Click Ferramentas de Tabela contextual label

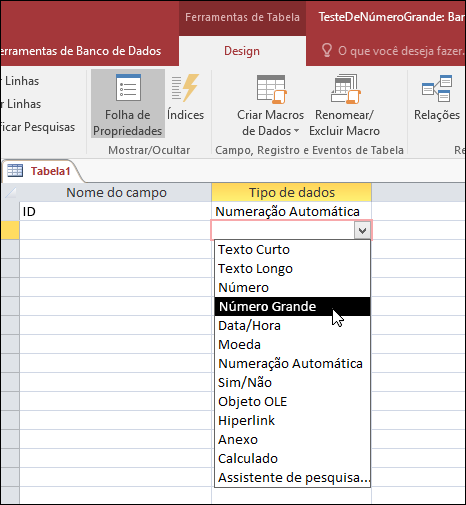tap(242, 17)
